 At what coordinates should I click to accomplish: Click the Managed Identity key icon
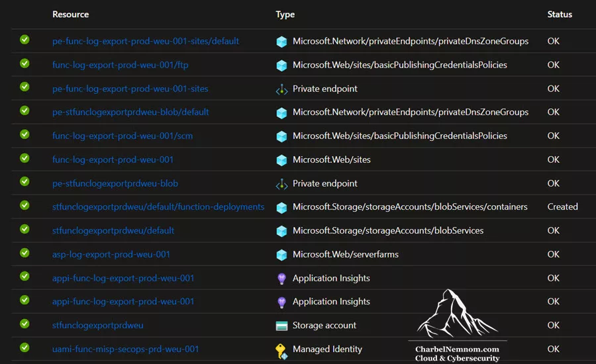tap(281, 351)
